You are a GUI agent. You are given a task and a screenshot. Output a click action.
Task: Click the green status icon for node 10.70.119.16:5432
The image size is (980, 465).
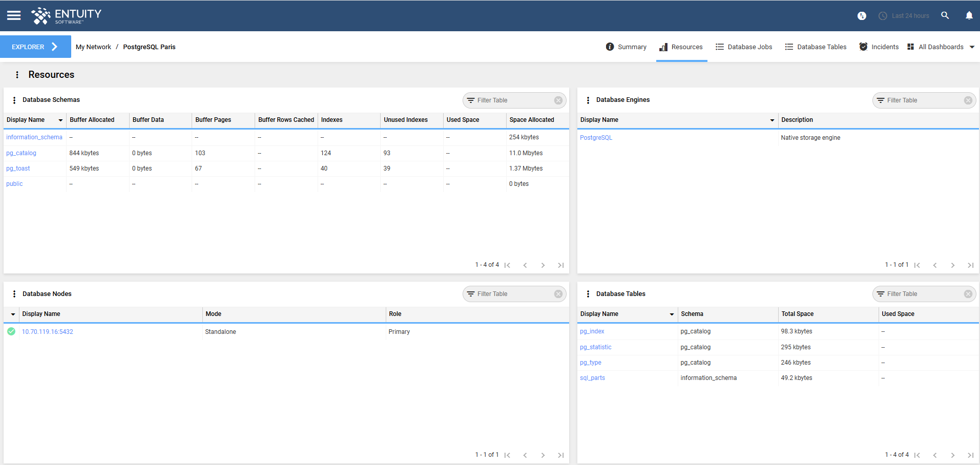pyautogui.click(x=11, y=331)
